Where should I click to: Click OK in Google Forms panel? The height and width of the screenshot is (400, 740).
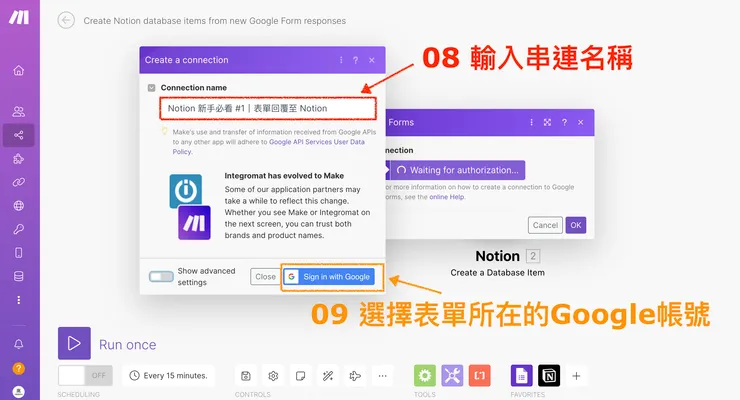(x=576, y=225)
